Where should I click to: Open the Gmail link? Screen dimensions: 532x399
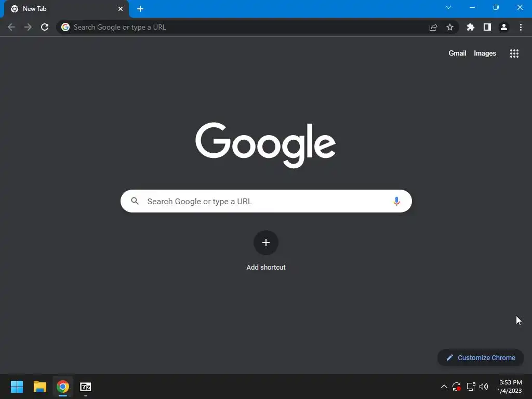457,54
